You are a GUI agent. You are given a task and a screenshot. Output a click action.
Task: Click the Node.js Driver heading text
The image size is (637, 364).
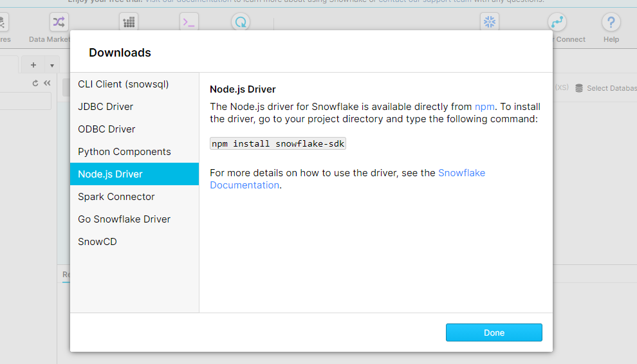(243, 89)
